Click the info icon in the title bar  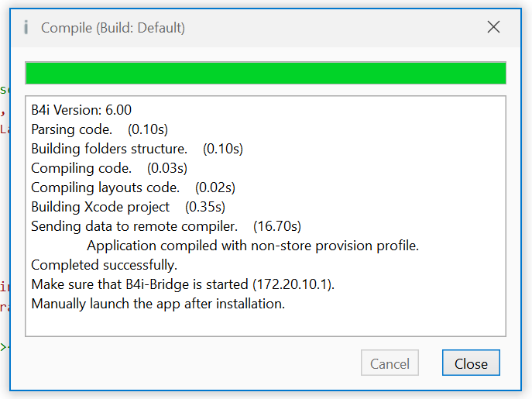click(26, 28)
